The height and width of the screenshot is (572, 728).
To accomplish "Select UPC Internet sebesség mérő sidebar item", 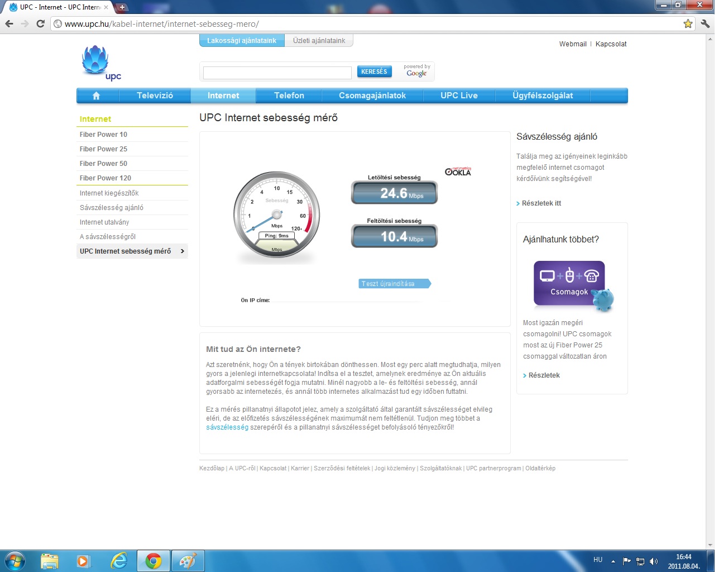I will click(132, 251).
